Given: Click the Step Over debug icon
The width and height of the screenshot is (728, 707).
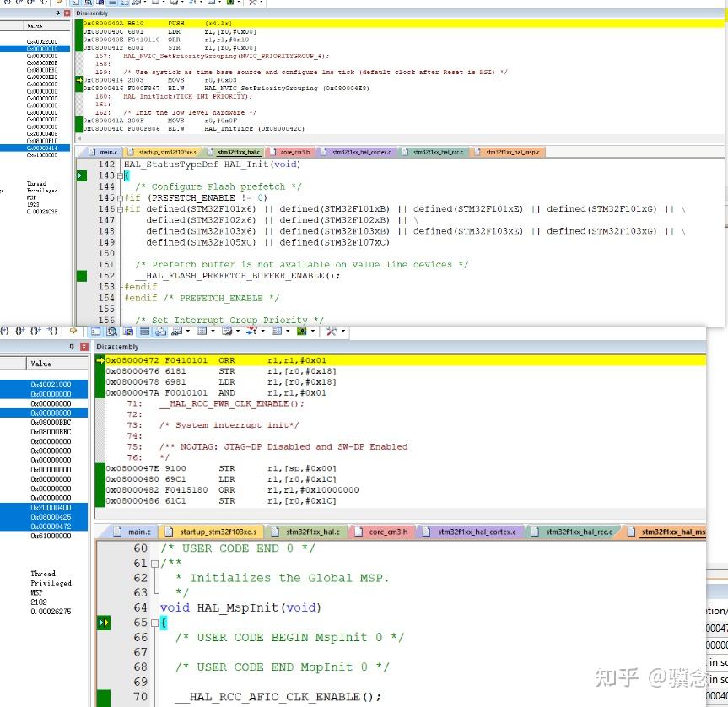Looking at the screenshot, I should pos(20,331).
